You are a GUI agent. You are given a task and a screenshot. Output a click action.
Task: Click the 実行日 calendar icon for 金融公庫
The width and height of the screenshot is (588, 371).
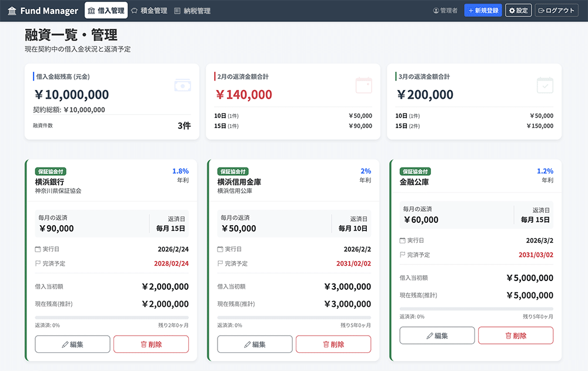coord(403,240)
